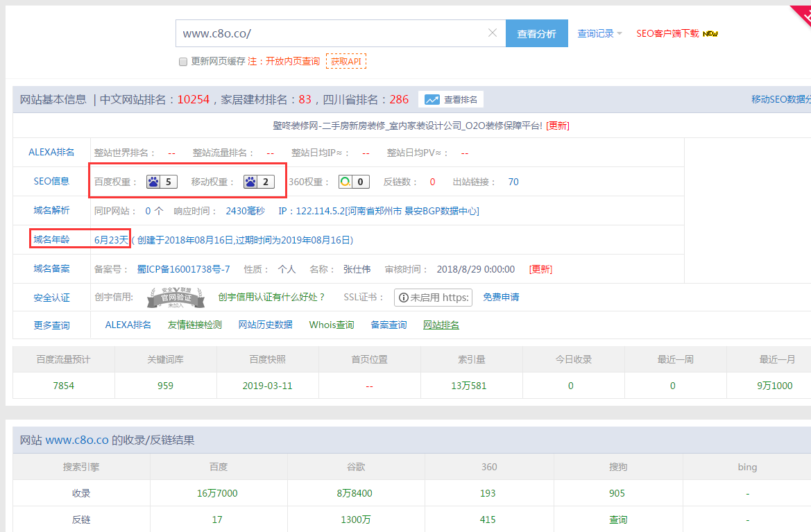
Task: Open the Whois查询 link
Action: tap(332, 325)
